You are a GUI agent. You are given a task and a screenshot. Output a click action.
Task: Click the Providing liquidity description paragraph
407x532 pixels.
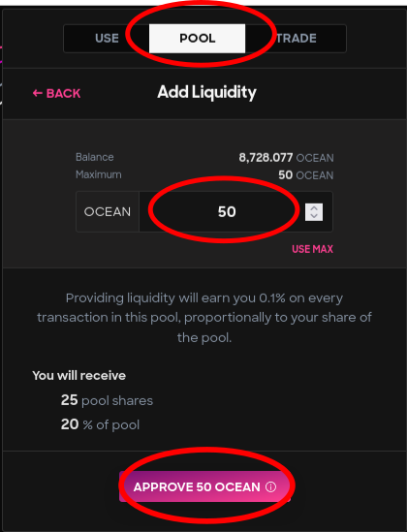point(204,318)
